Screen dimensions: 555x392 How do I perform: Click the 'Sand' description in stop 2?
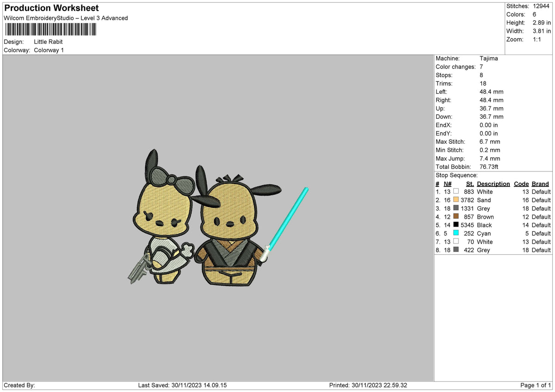pyautogui.click(x=484, y=200)
